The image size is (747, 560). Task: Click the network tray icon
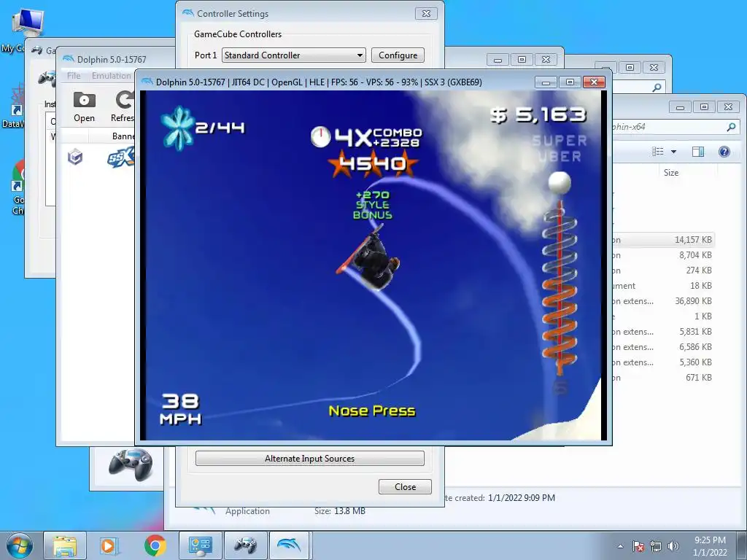tap(656, 546)
